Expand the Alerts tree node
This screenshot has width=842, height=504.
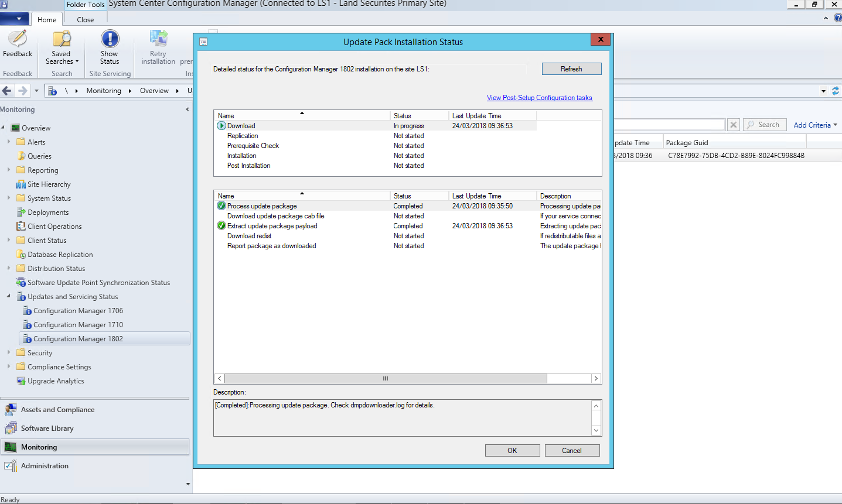9,142
